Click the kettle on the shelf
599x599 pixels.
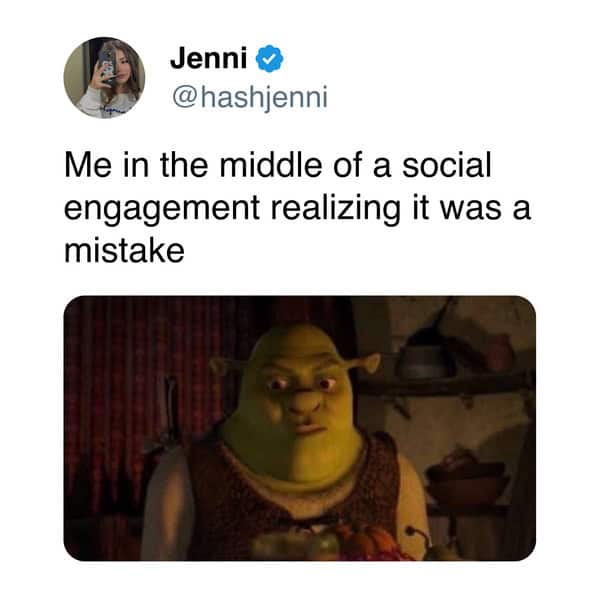coord(424,357)
